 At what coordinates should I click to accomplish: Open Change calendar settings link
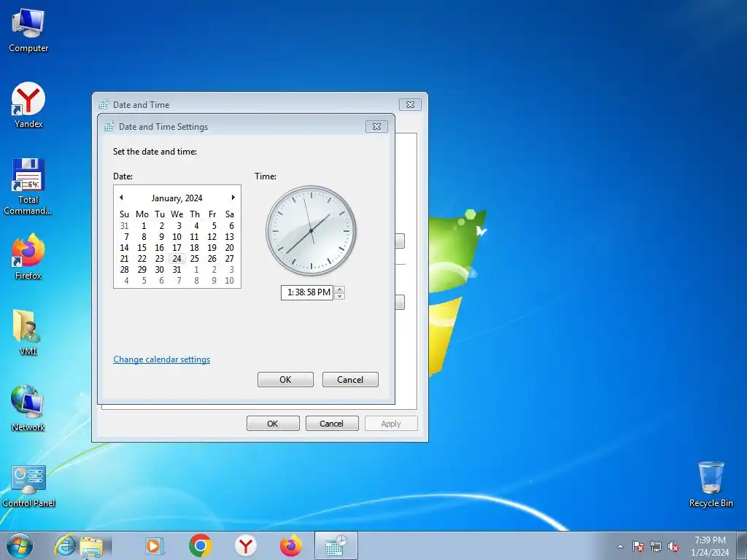click(161, 359)
